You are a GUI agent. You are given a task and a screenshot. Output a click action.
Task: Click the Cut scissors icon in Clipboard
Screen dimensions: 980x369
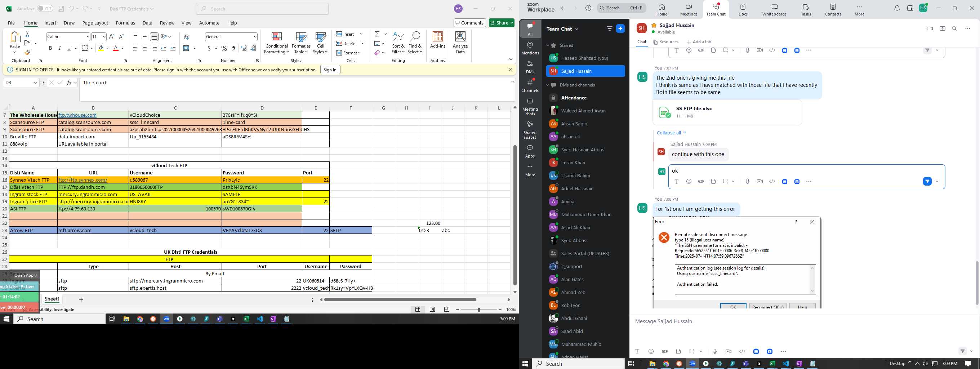tap(27, 34)
